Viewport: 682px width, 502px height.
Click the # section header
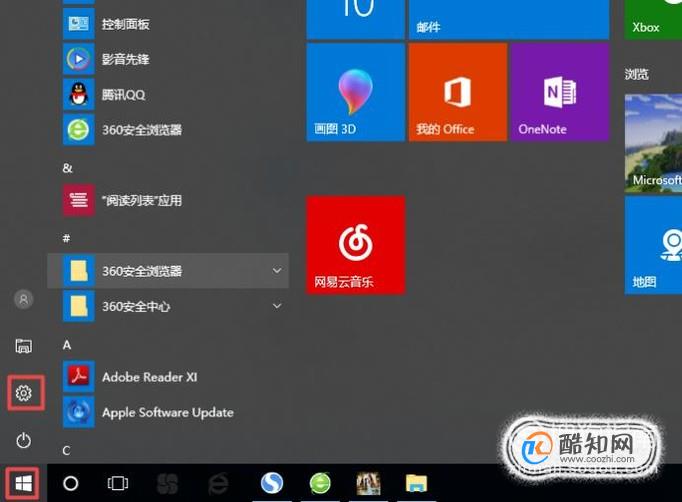(67, 238)
